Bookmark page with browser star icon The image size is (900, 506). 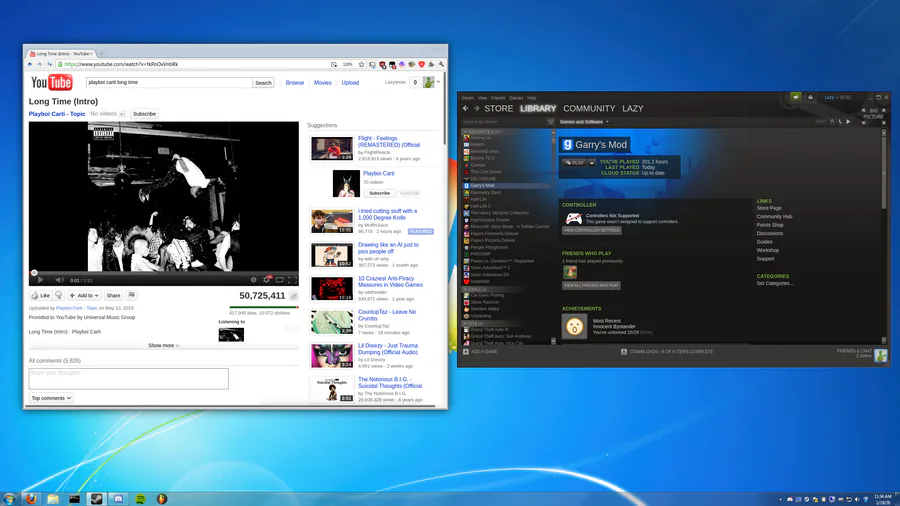361,64
